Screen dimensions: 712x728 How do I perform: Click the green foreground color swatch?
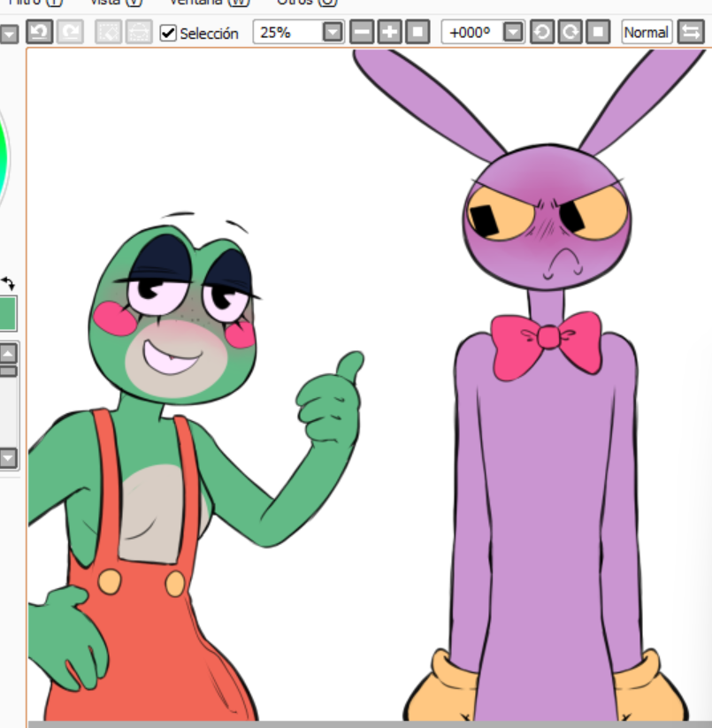(x=8, y=314)
